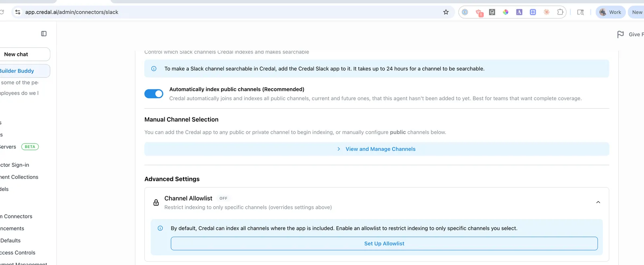Open the blue square frame extension icon
Image resolution: width=644 pixels, height=265 pixels.
click(x=533, y=12)
